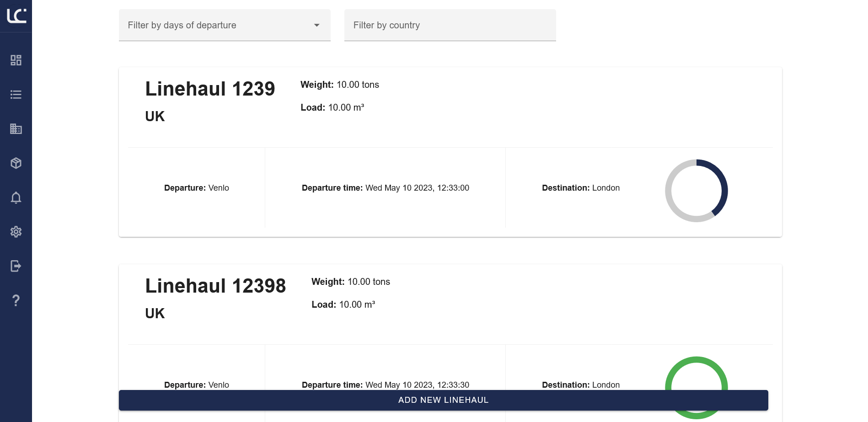Click Destination London in Linehaul 1239 card
The width and height of the screenshot is (868, 422).
pyautogui.click(x=580, y=188)
